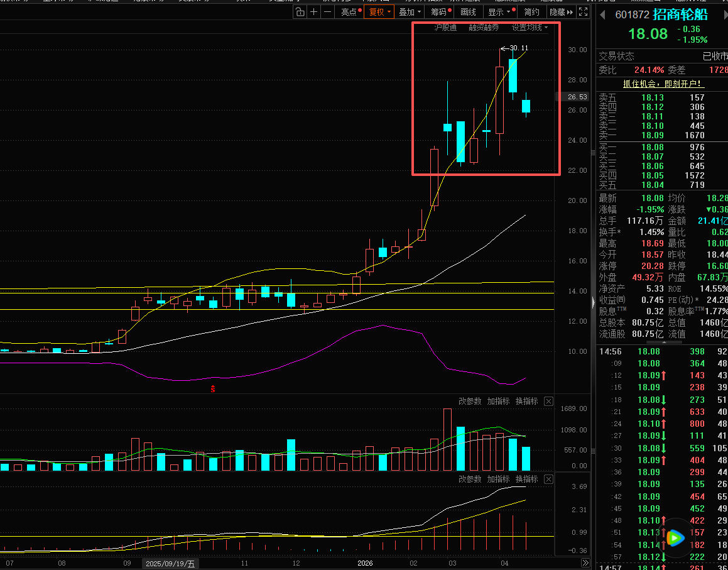The width and height of the screenshot is (728, 570).
Task: Zoom in chart with plus icon
Action: [x=314, y=12]
